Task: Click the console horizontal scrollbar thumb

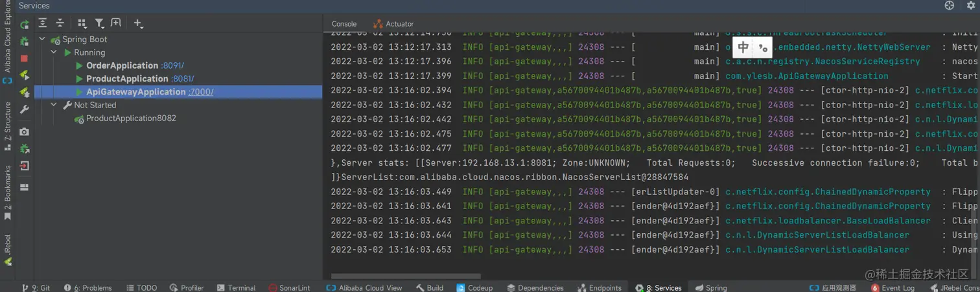Action: tap(406, 276)
